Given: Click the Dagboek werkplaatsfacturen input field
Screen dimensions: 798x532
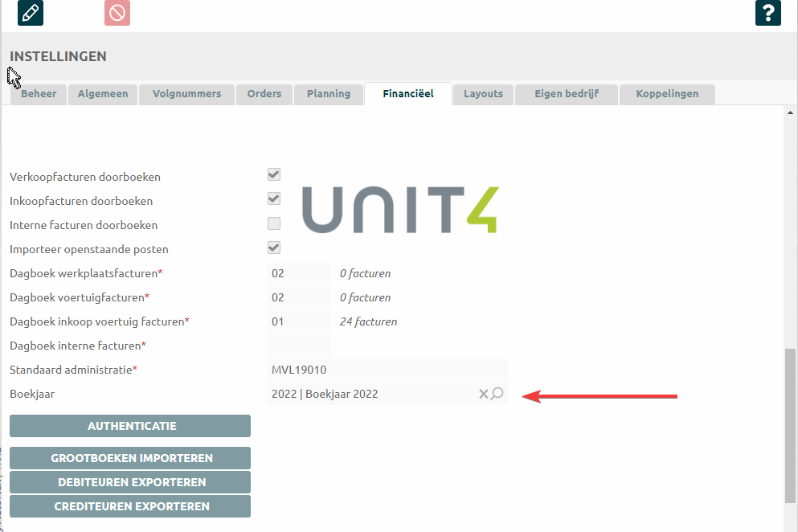Looking at the screenshot, I should (298, 273).
